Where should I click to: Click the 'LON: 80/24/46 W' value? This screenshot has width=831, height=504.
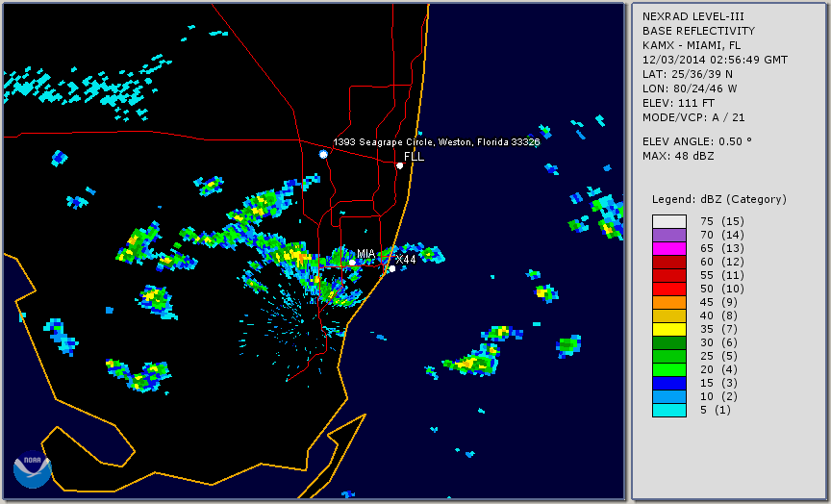(x=690, y=88)
